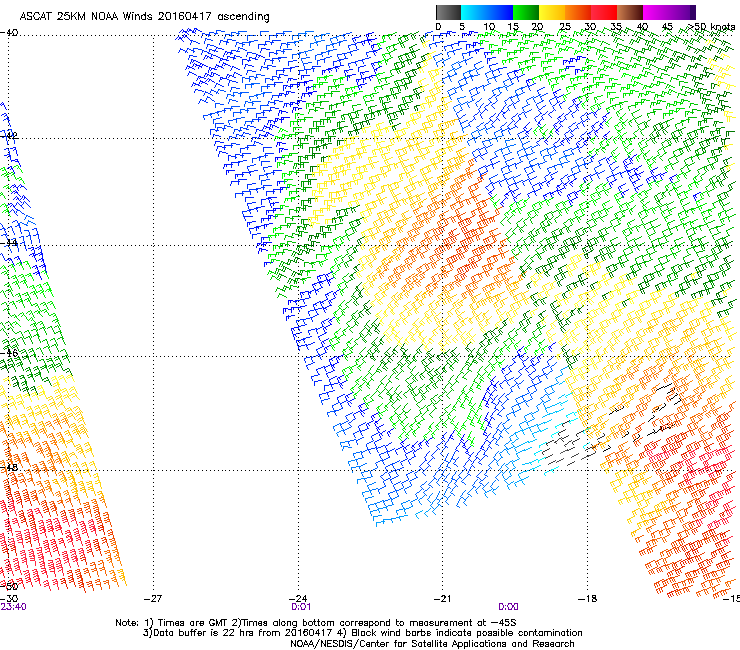This screenshot has width=740, height=650.
Task: Click the '-40' latitude axis label
Action: 9,33
